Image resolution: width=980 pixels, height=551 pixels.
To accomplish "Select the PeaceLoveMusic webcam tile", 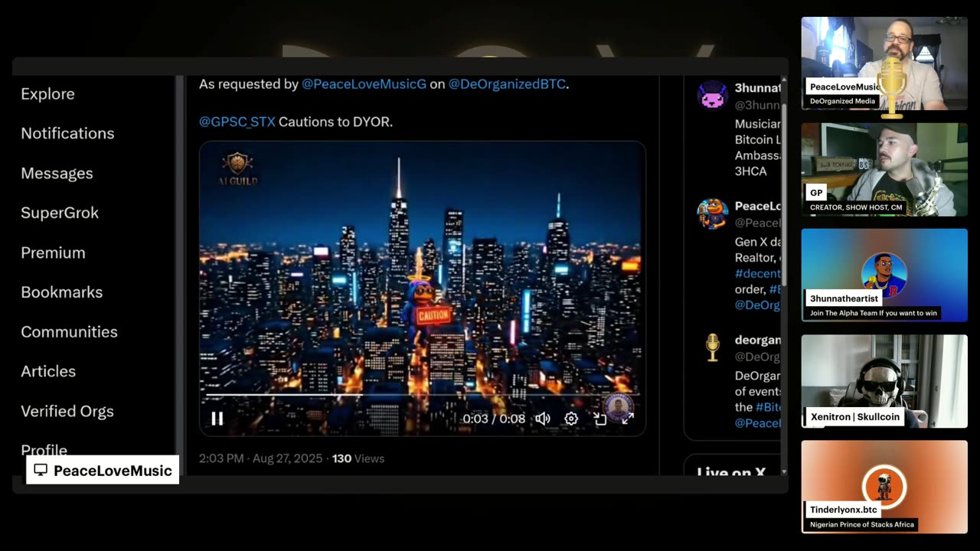I will tap(884, 64).
